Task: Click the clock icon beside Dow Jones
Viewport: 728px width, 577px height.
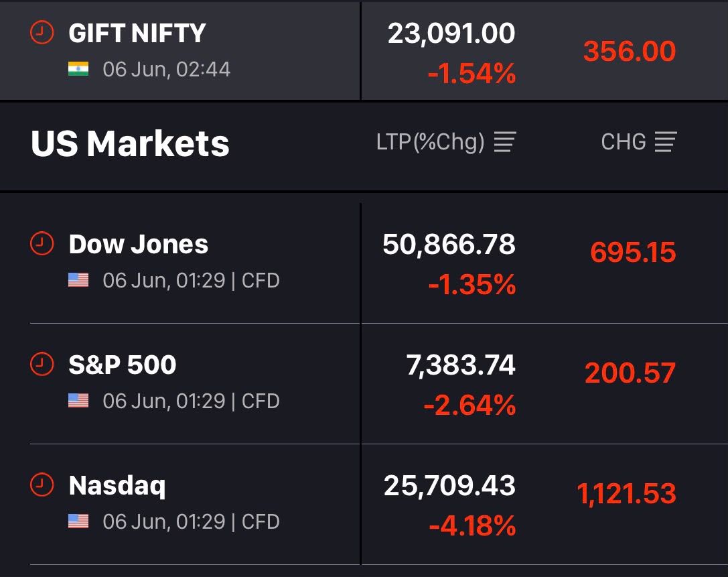Action: (x=42, y=243)
